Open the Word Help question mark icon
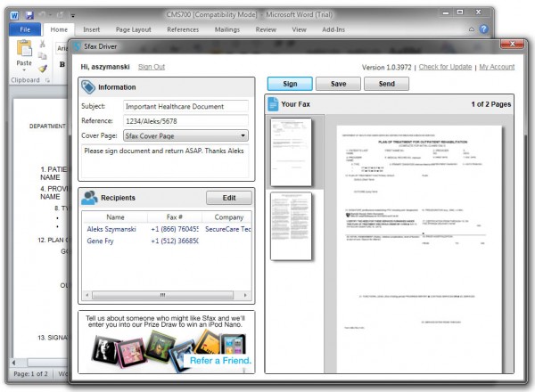The width and height of the screenshot is (535, 392). [484, 29]
